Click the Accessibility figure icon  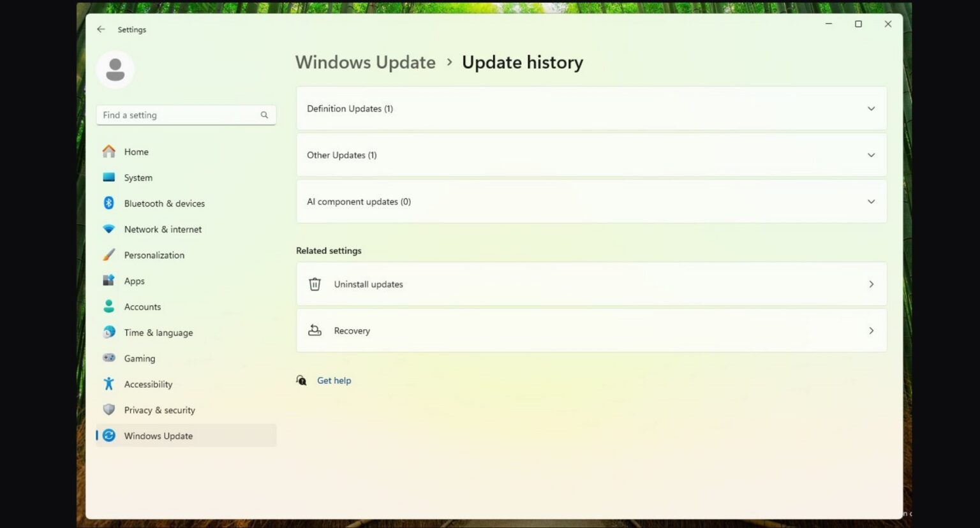109,384
